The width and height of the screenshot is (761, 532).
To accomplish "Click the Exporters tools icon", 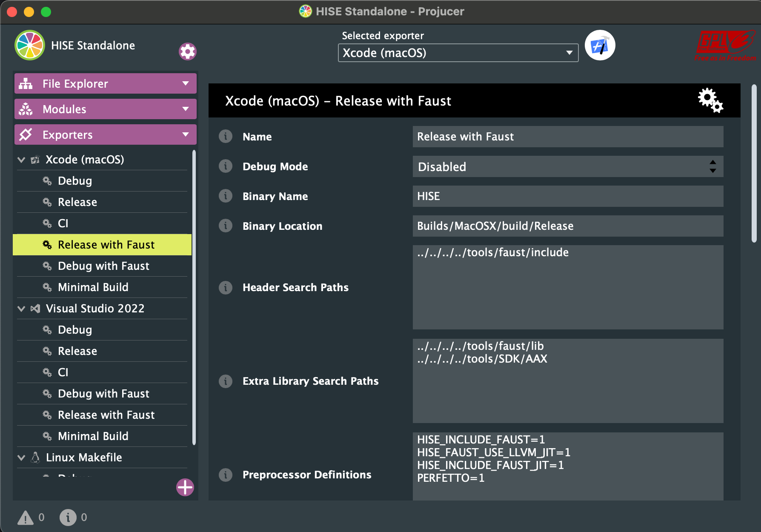I will 26,134.
